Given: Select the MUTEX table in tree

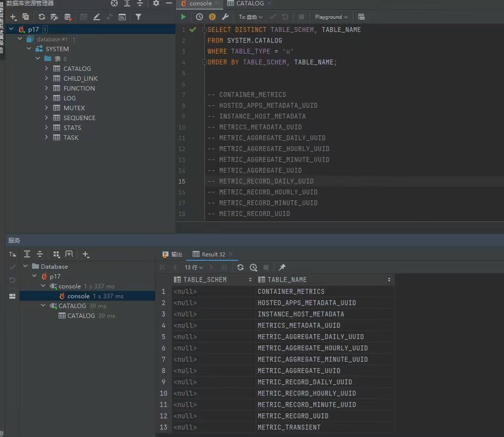Looking at the screenshot, I should pyautogui.click(x=74, y=108).
